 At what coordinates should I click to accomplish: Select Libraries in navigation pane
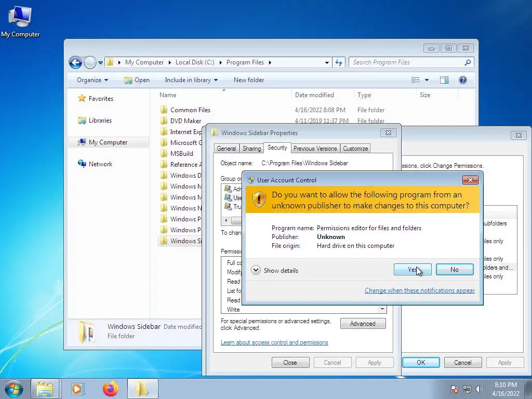click(x=100, y=121)
